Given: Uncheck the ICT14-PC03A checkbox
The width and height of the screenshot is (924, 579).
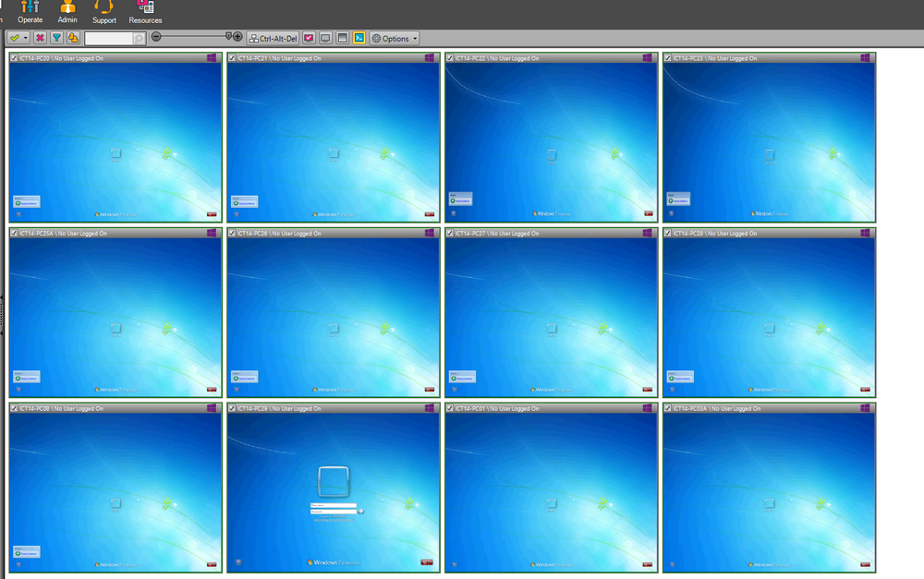Looking at the screenshot, I should click(668, 408).
